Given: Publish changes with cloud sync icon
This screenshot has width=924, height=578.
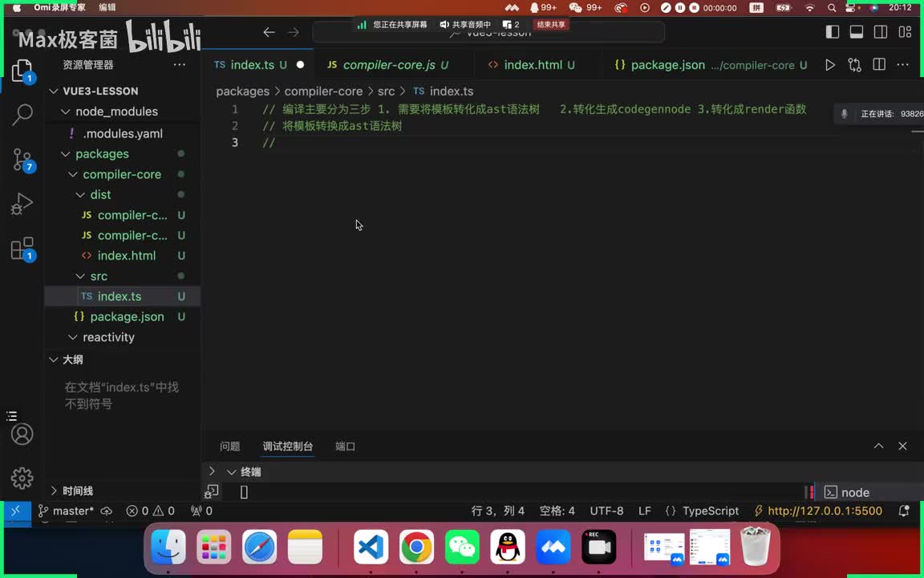Looking at the screenshot, I should tap(107, 511).
